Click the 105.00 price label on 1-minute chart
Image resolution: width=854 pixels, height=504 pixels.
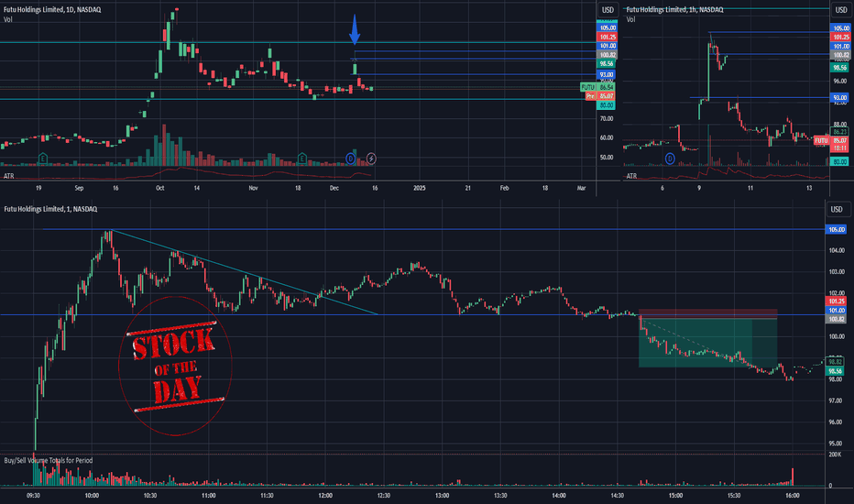coord(836,229)
